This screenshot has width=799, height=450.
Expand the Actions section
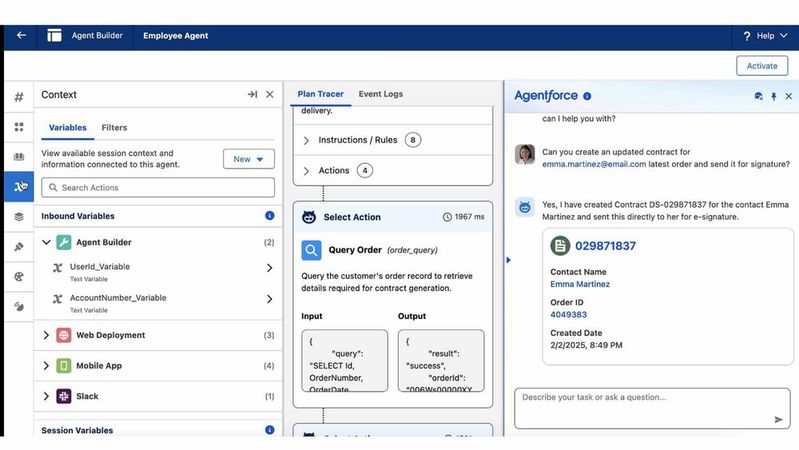tap(306, 171)
